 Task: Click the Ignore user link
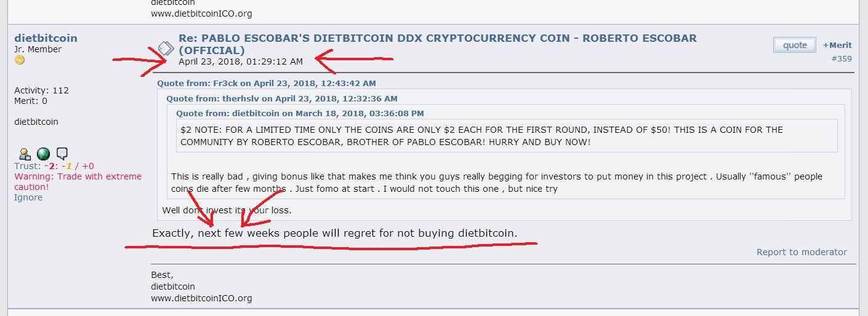(x=28, y=197)
